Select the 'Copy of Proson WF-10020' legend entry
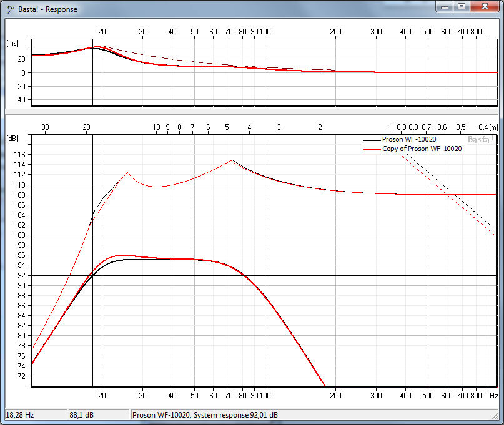Screen dimensions: 504x425 (422, 149)
